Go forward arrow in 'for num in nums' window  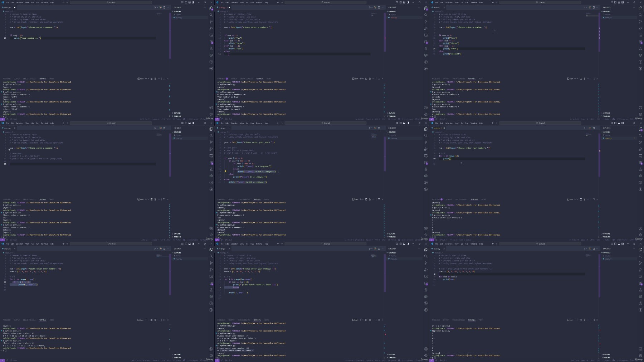pyautogui.click(x=497, y=244)
